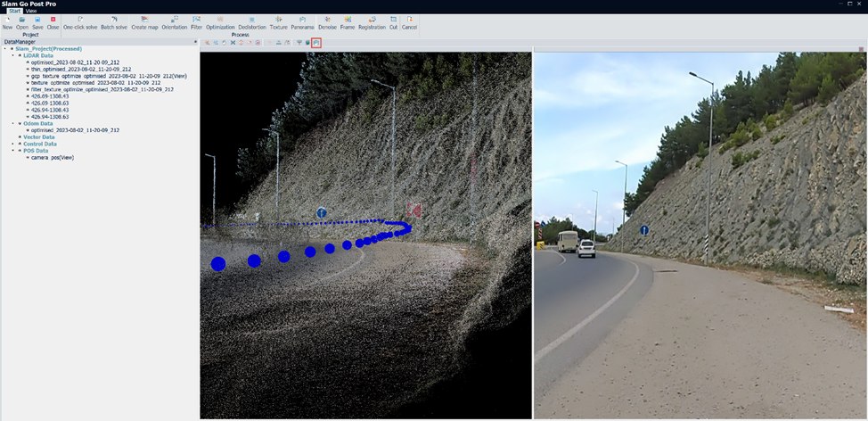Collapse the Odom Data node
The height and width of the screenshot is (421, 868).
click(12, 123)
